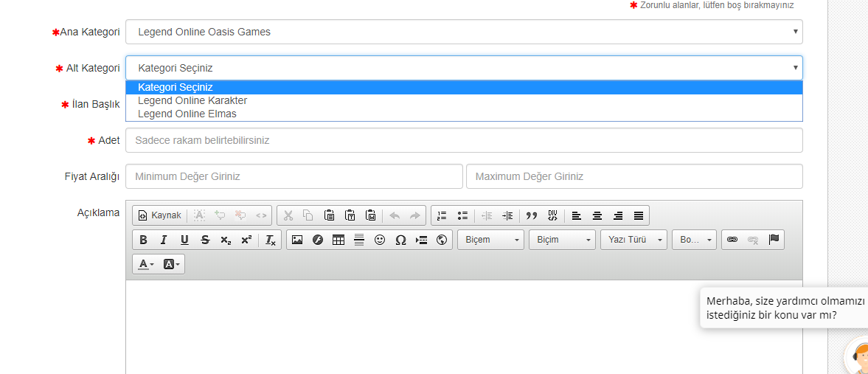Click the redo arrow icon
868x374 pixels.
[414, 215]
